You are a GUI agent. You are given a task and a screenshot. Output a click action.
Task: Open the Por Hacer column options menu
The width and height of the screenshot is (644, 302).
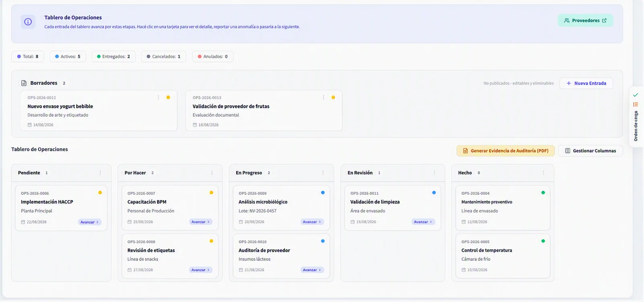212,173
